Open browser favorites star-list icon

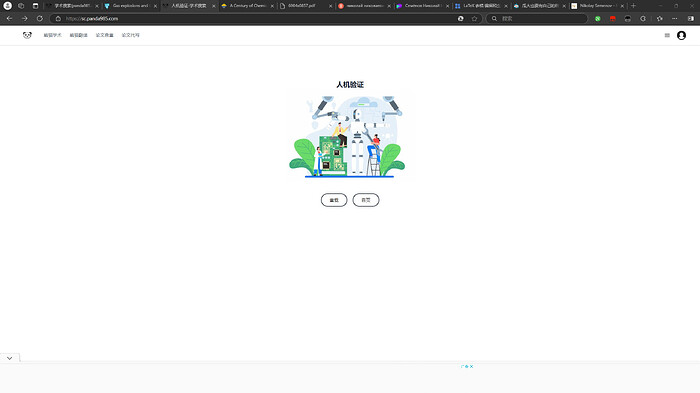[x=659, y=18]
